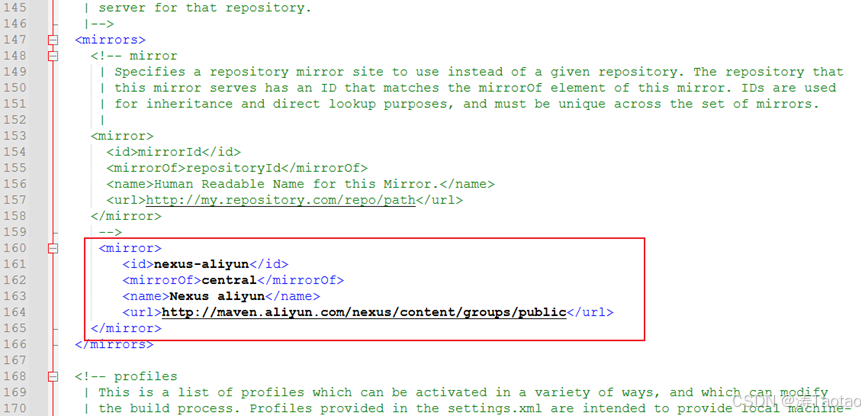This screenshot has width=865, height=416.
Task: Collapse the profiles comment fold on line 168
Action: [x=52, y=377]
